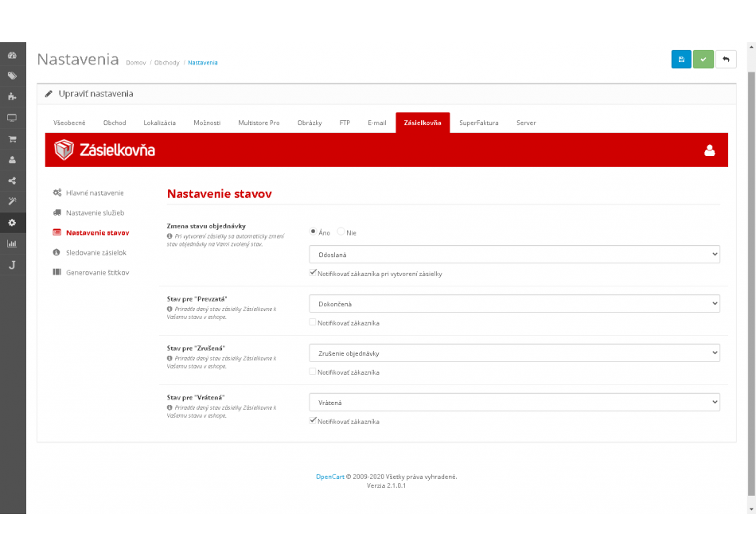Switch to the Multistore Pro tab
This screenshot has height=557, width=756.
point(259,123)
